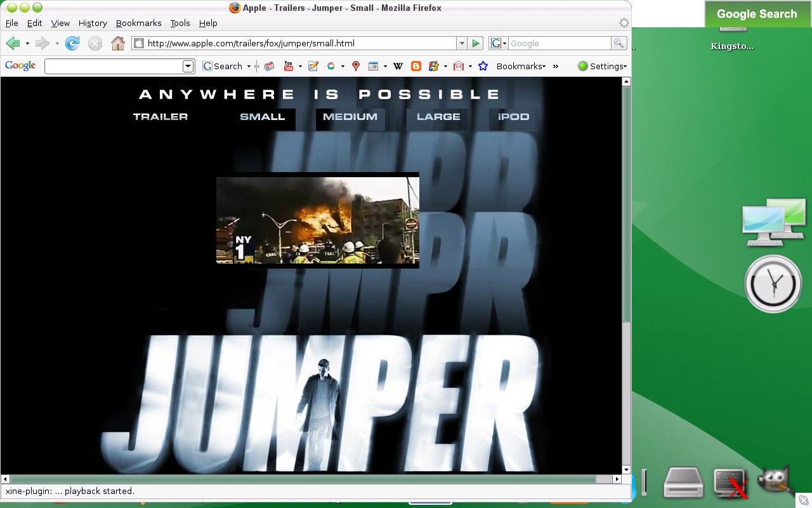Image resolution: width=812 pixels, height=508 pixels.
Task: Show more toolbar buttons via chevron
Action: point(556,66)
